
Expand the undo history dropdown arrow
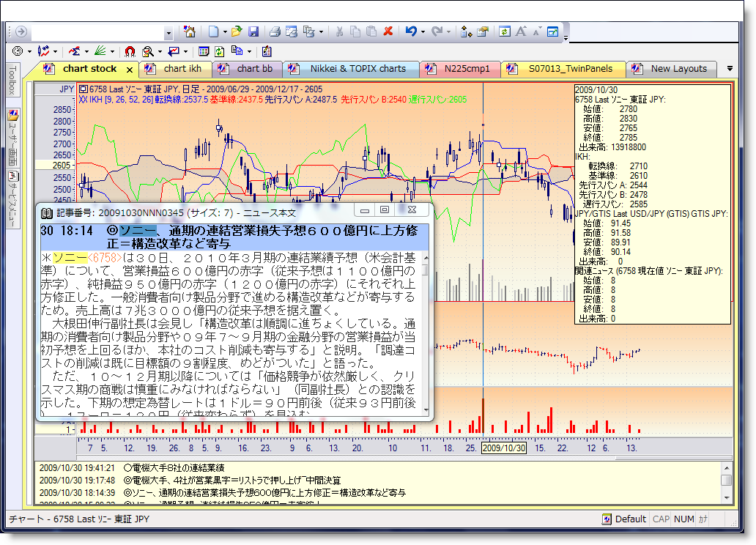(x=423, y=32)
